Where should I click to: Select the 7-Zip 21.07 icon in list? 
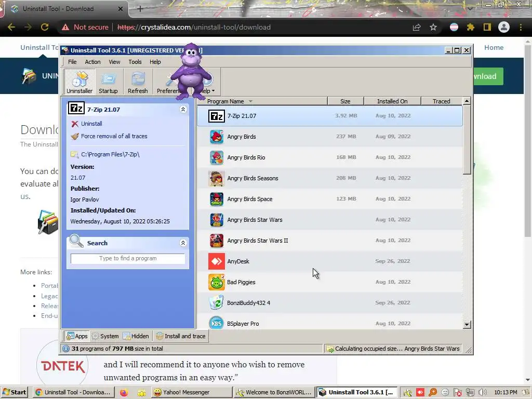pos(217,116)
